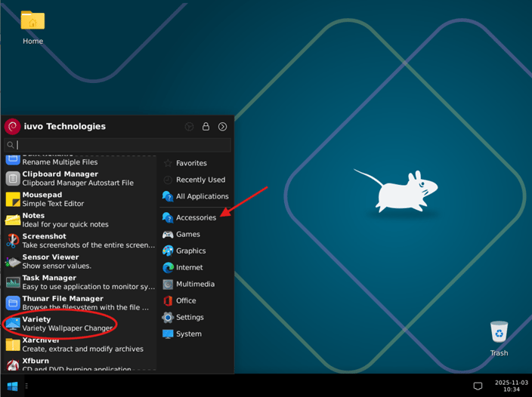The height and width of the screenshot is (397, 532).
Task: Click the start menu button on taskbar
Action: tap(12, 386)
